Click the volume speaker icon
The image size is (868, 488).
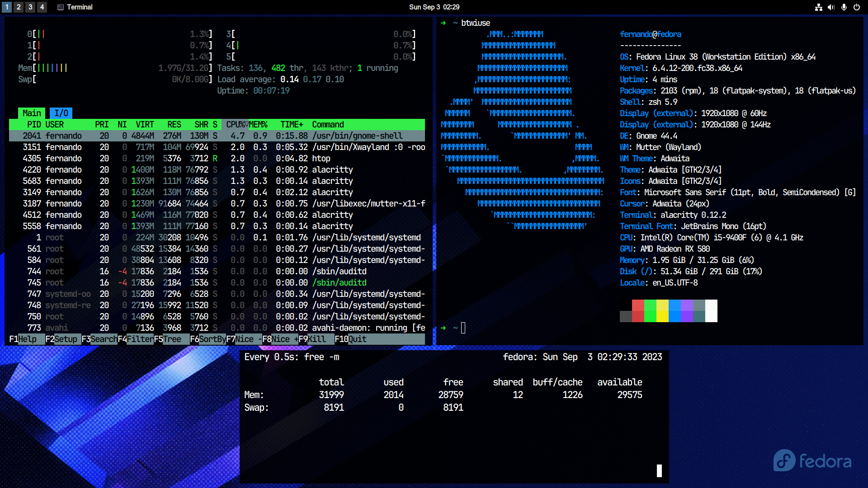pyautogui.click(x=831, y=7)
